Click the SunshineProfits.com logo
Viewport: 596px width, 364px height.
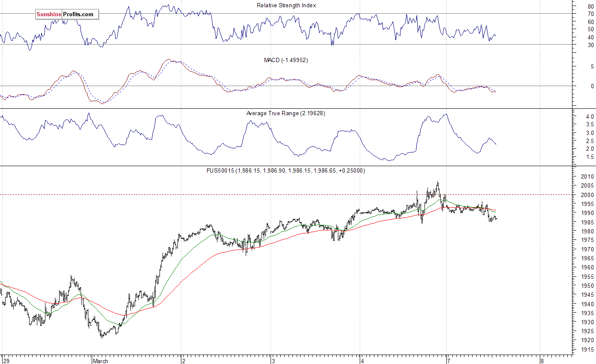(67, 15)
